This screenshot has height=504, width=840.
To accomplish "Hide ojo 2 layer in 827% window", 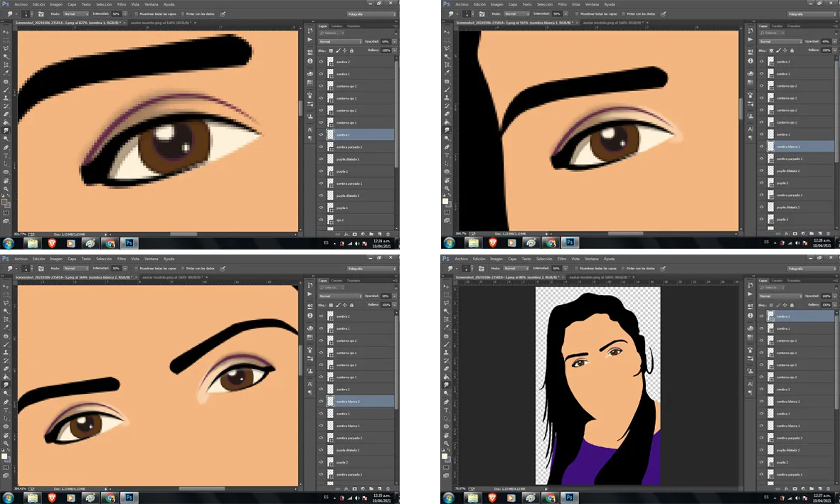I will 321,220.
